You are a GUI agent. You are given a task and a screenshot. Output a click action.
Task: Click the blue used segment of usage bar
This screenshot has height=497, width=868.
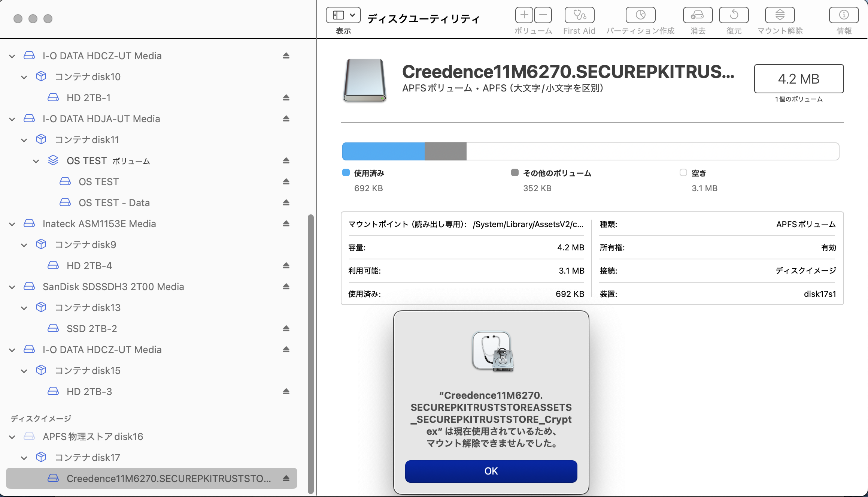click(383, 151)
